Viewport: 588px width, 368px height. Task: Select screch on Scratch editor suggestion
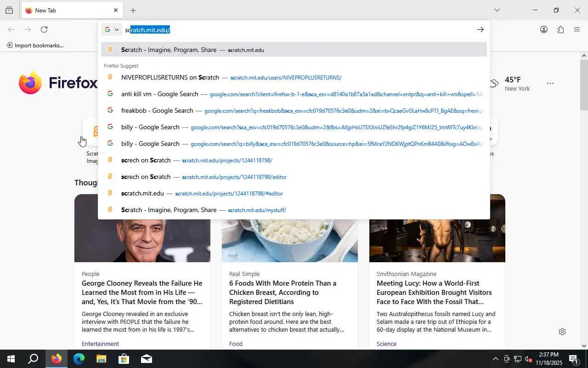point(294,177)
